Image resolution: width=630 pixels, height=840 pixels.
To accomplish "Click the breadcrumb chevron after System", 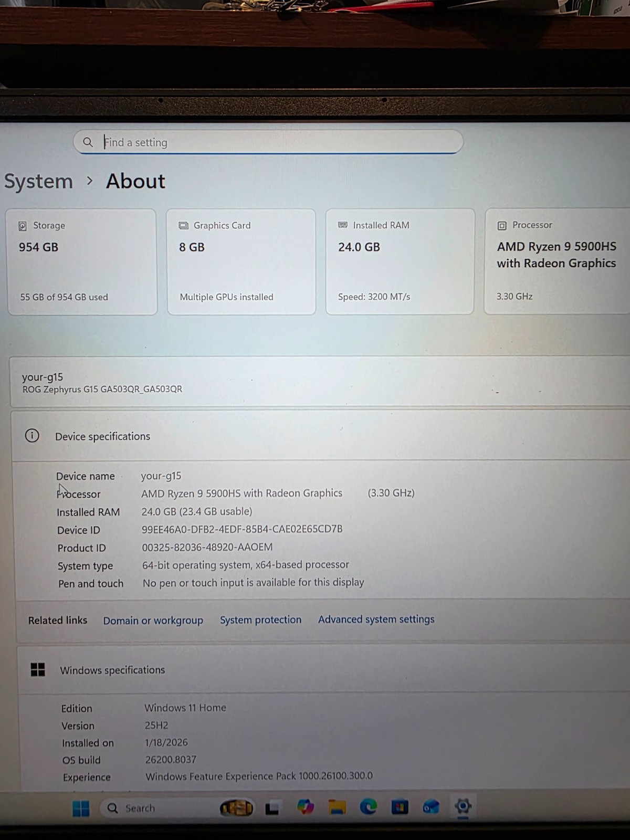I will coord(90,181).
